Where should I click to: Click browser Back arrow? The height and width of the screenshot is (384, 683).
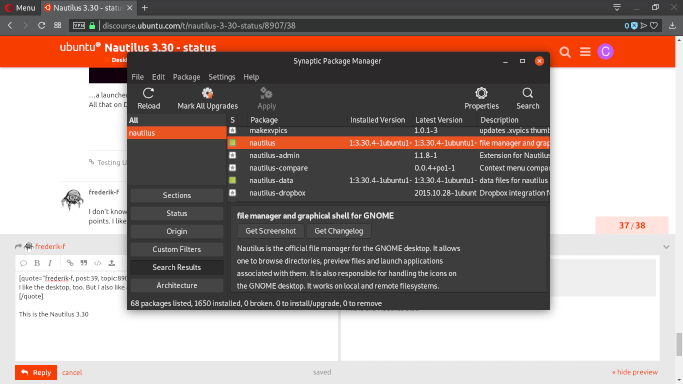coord(10,26)
